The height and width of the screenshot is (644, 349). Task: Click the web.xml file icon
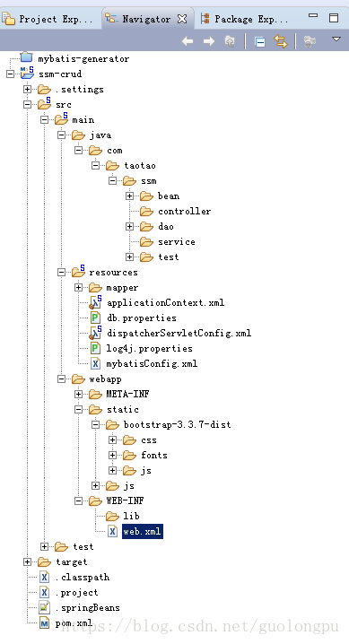pos(112,532)
